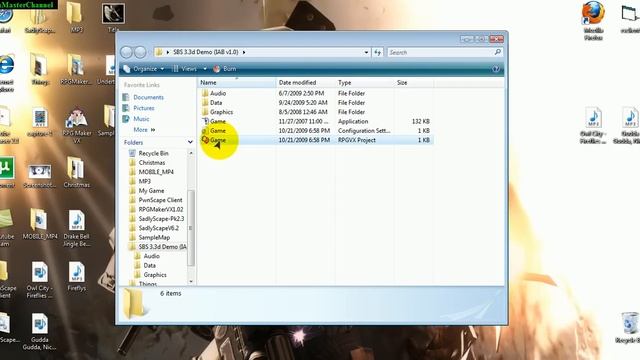This screenshot has width=640, height=360.
Task: Collapse the Folders pane chevron
Action: [190, 142]
